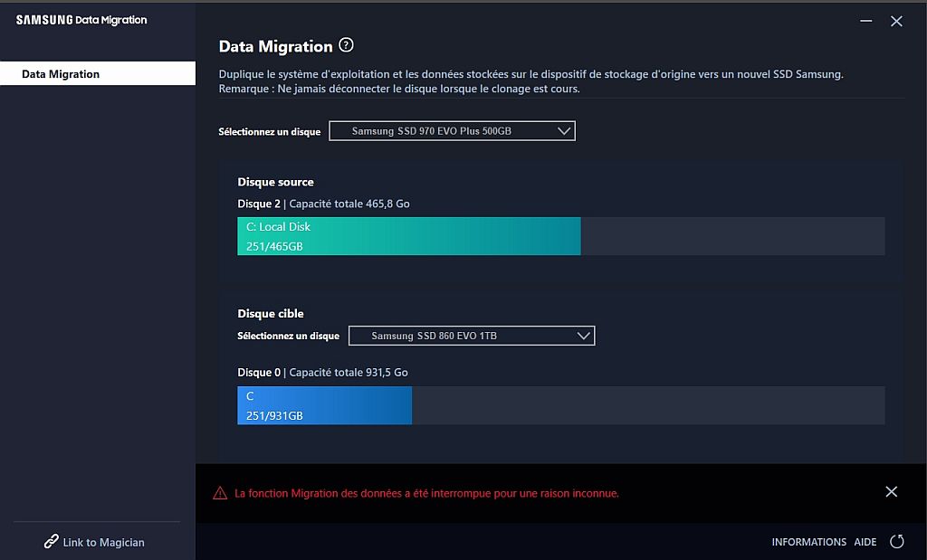Select the target C partition blue bar
This screenshot has height=560, width=927.
(x=325, y=405)
